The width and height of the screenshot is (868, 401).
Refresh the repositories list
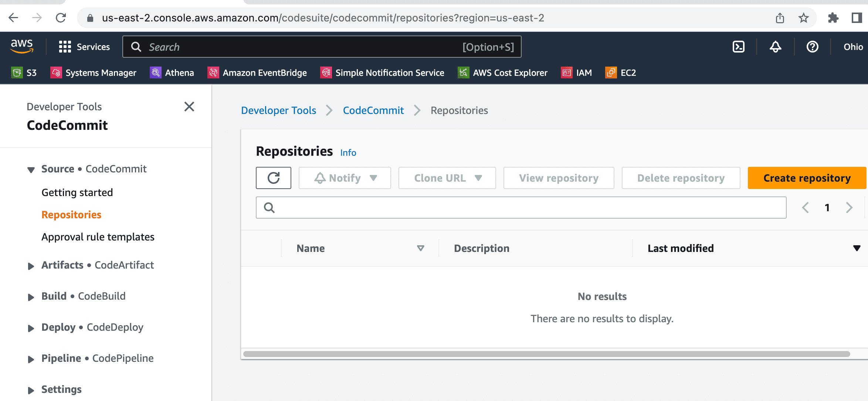tap(274, 178)
